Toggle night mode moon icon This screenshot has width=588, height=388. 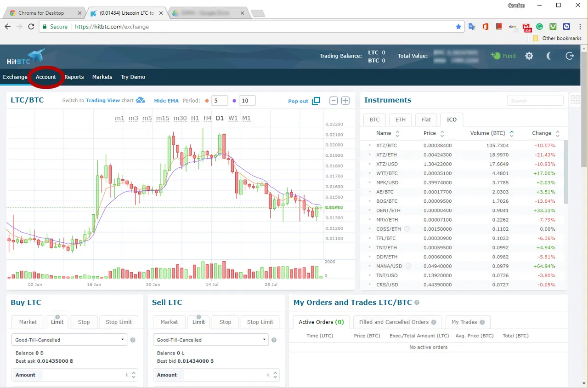click(x=549, y=56)
